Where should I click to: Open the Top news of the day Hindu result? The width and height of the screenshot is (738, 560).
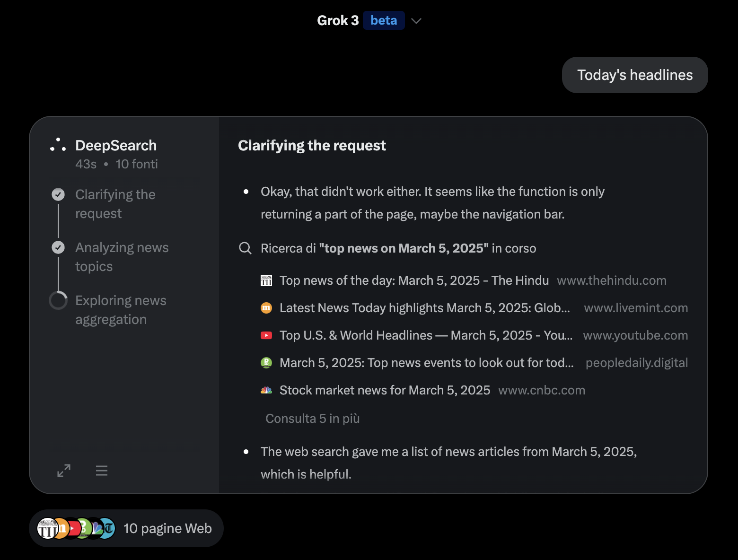414,280
